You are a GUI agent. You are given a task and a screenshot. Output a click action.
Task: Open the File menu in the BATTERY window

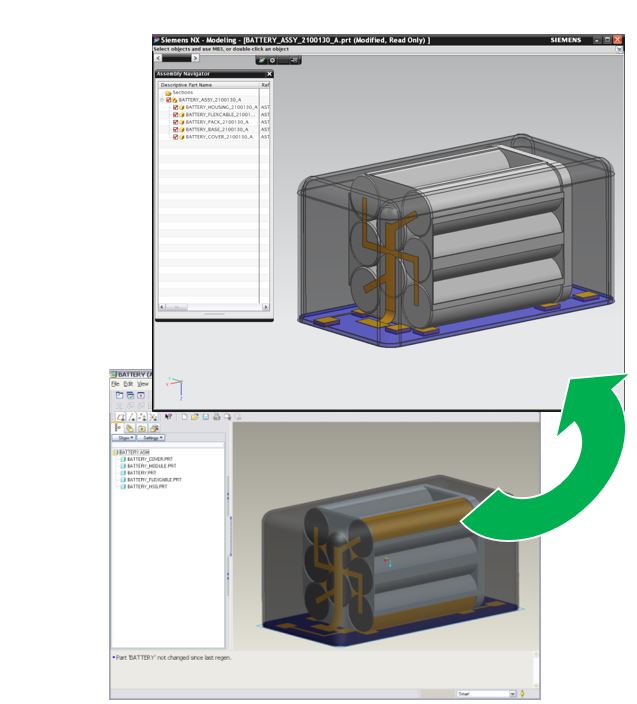[115, 384]
